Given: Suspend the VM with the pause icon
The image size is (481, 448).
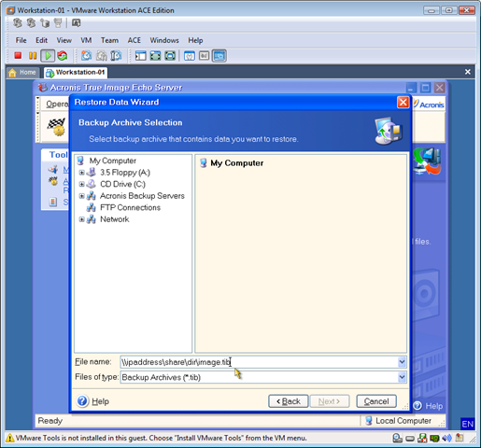Looking at the screenshot, I should (33, 56).
